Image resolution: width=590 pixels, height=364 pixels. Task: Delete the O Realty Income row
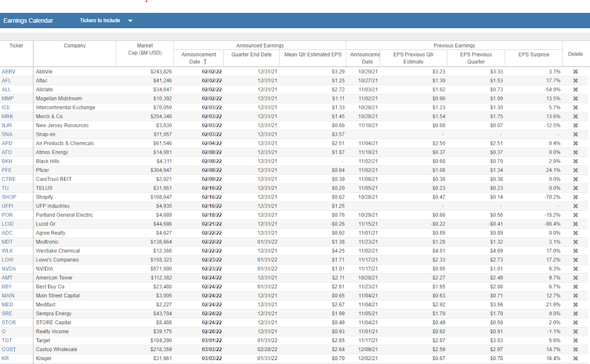click(x=575, y=332)
